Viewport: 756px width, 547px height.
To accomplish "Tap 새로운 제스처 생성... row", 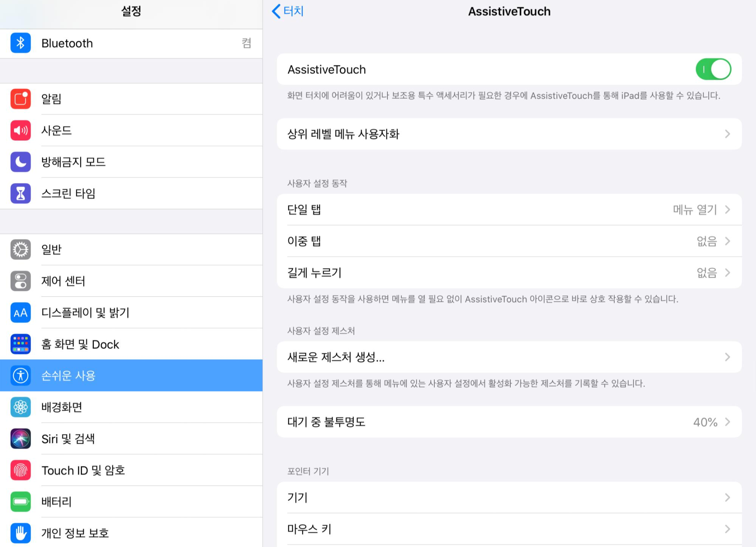I will click(509, 357).
